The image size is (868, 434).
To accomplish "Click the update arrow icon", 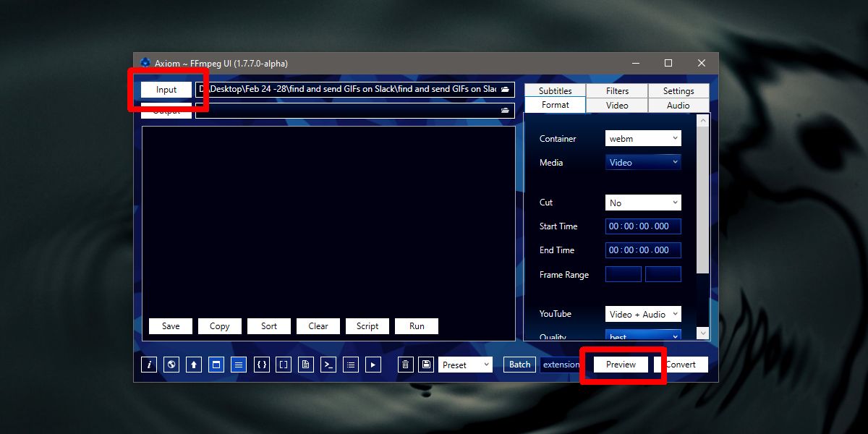I will pyautogui.click(x=194, y=365).
